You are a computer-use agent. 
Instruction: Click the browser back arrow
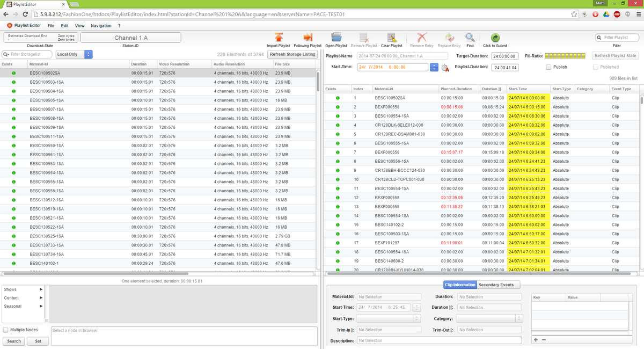6,14
